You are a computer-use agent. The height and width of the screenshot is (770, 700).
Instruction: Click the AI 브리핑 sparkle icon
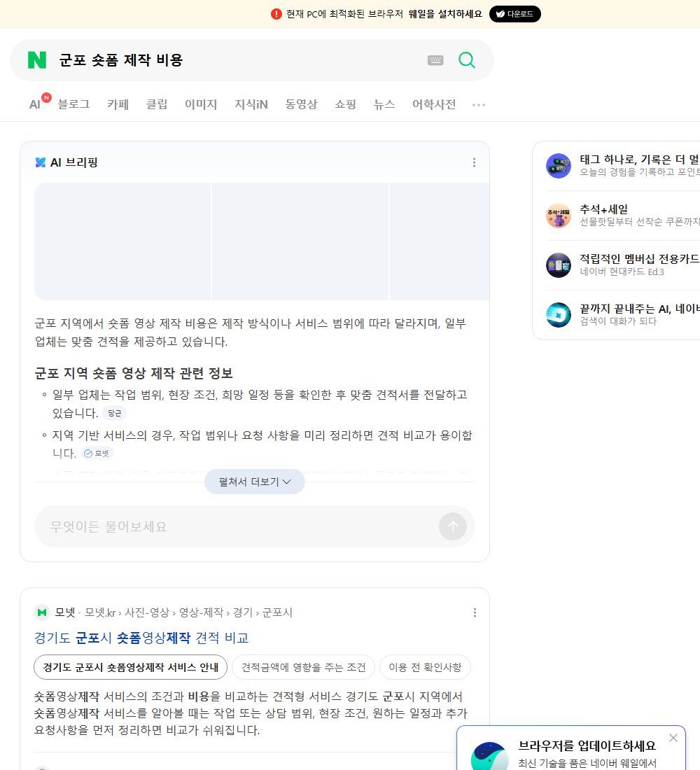click(41, 162)
